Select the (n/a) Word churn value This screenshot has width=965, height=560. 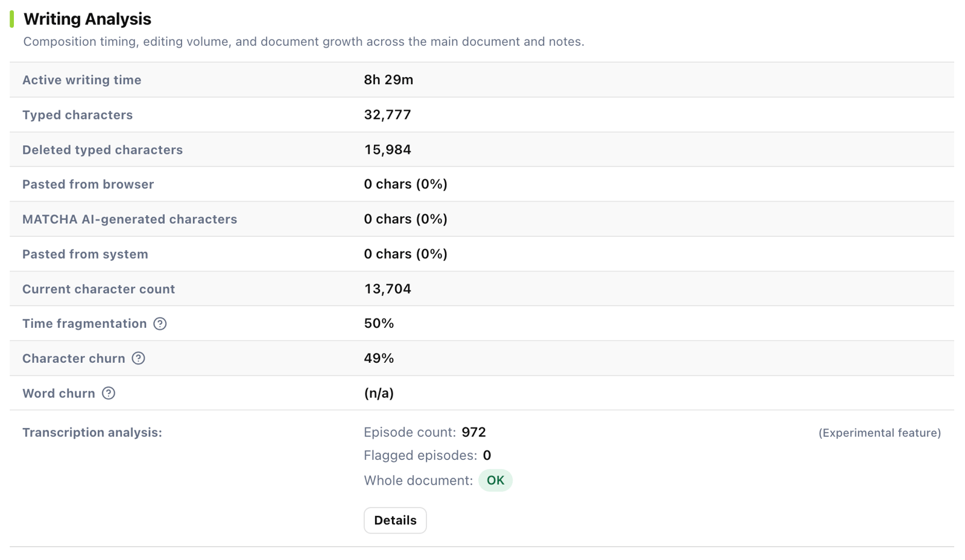tap(379, 394)
